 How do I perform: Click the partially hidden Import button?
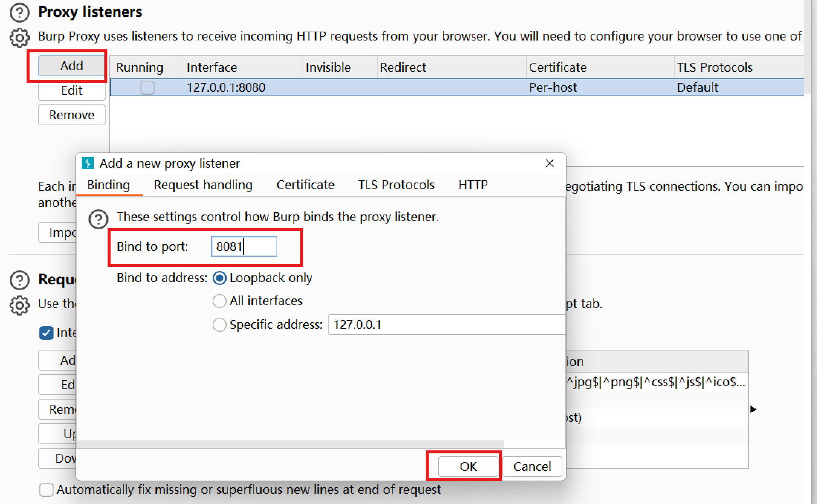point(57,232)
